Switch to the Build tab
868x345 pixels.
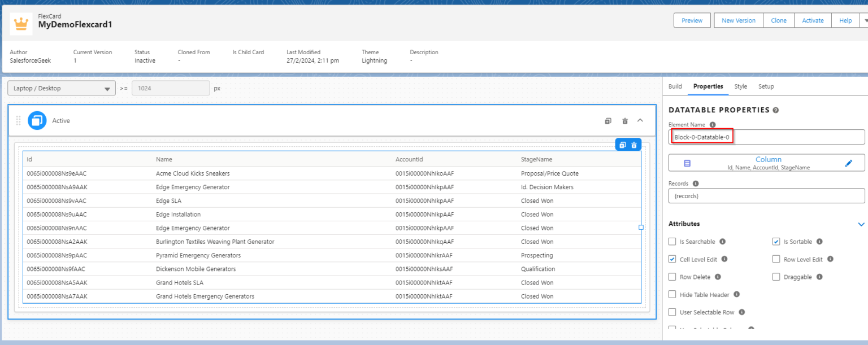[x=675, y=86]
